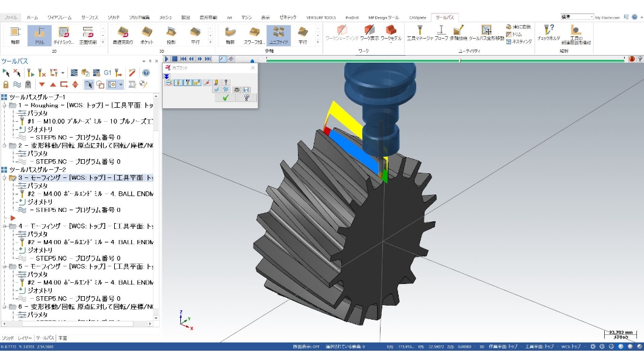Select all operations in Toolpaths manager
The width and height of the screenshot is (644, 363).
coord(6,73)
